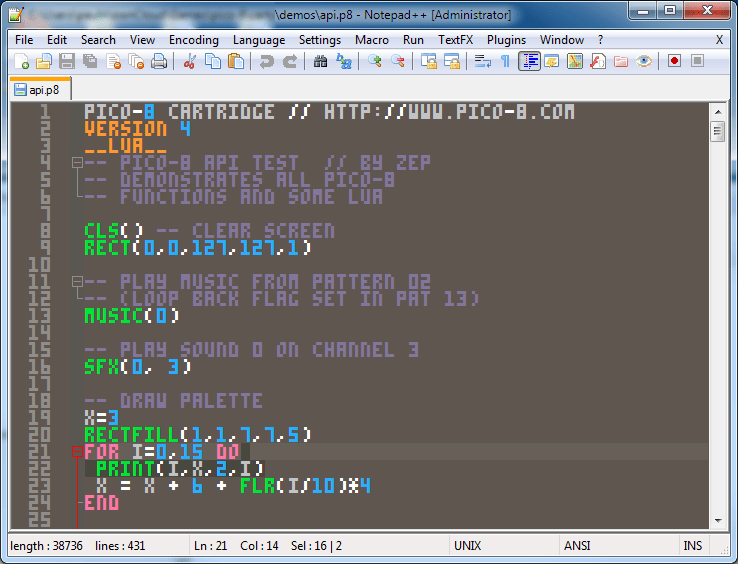Screen dimensions: 738x564
Task: Cut the selection with the scissors icon
Action: [x=190, y=61]
